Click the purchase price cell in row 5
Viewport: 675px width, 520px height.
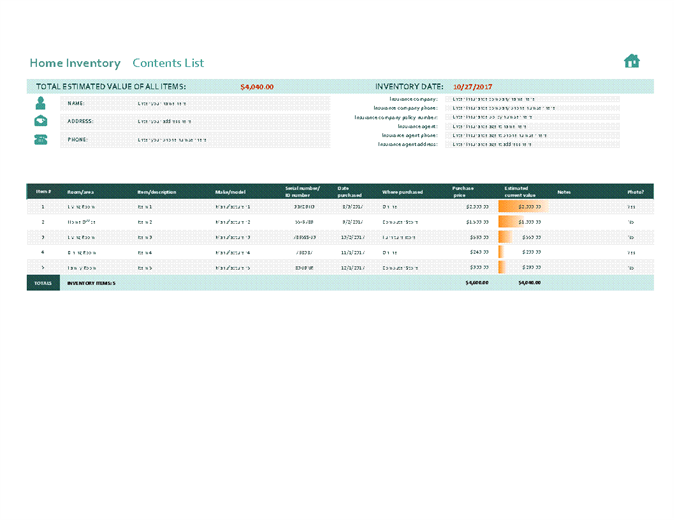click(x=479, y=267)
